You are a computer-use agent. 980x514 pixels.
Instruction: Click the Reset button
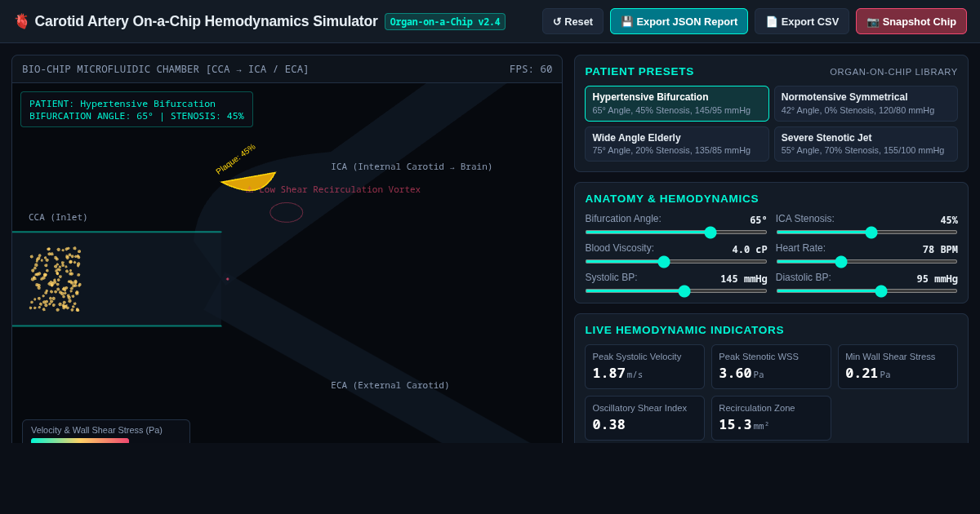click(x=572, y=21)
